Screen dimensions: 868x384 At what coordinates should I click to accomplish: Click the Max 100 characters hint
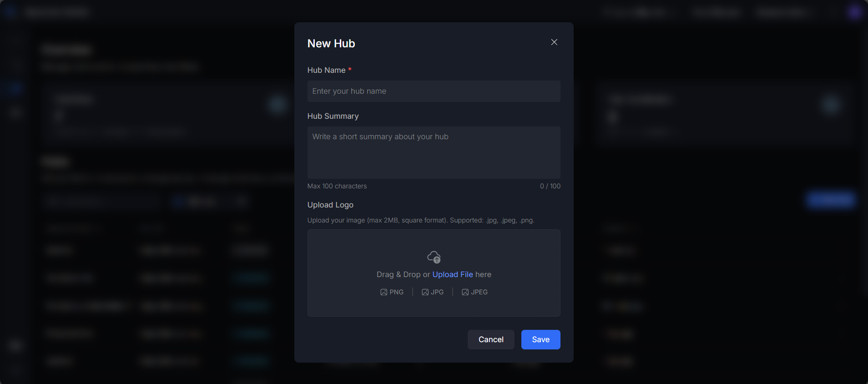pyautogui.click(x=337, y=186)
